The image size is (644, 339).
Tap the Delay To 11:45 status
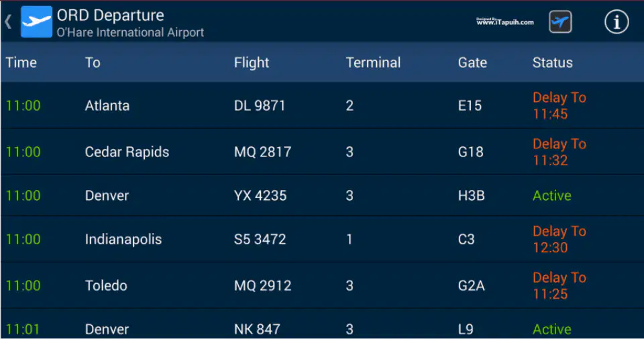[559, 105]
